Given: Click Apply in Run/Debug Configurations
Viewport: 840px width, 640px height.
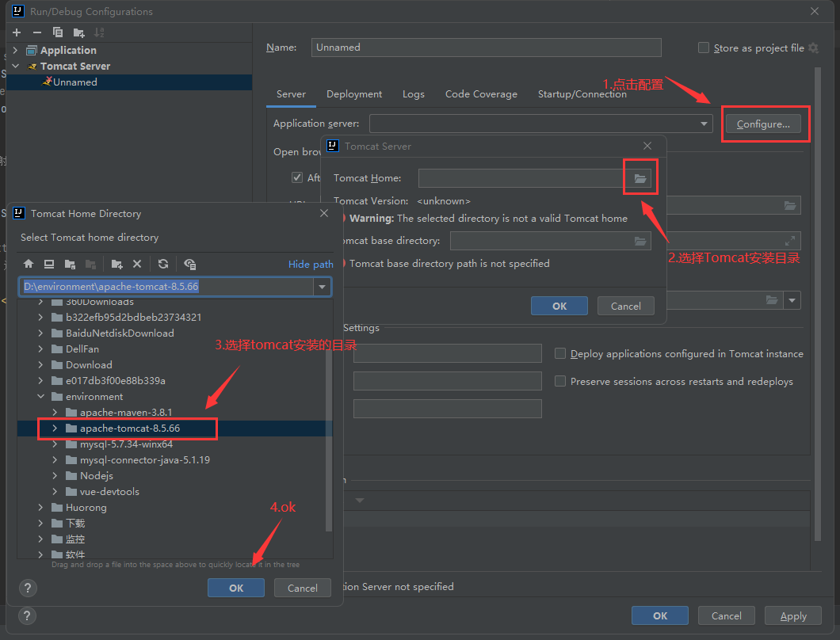Looking at the screenshot, I should pyautogui.click(x=793, y=616).
